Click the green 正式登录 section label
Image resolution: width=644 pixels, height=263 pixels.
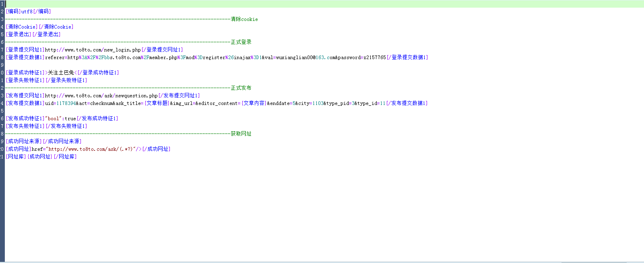pos(241,42)
